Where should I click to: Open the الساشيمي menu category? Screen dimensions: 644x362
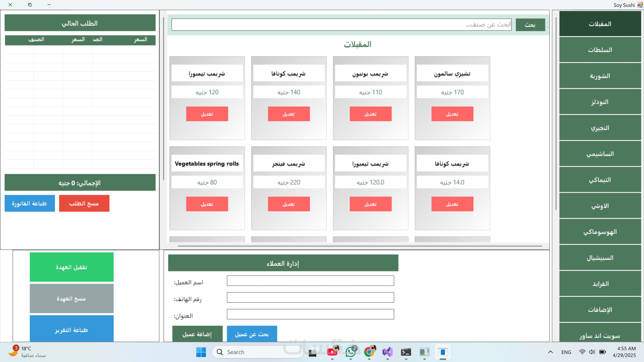(x=600, y=154)
